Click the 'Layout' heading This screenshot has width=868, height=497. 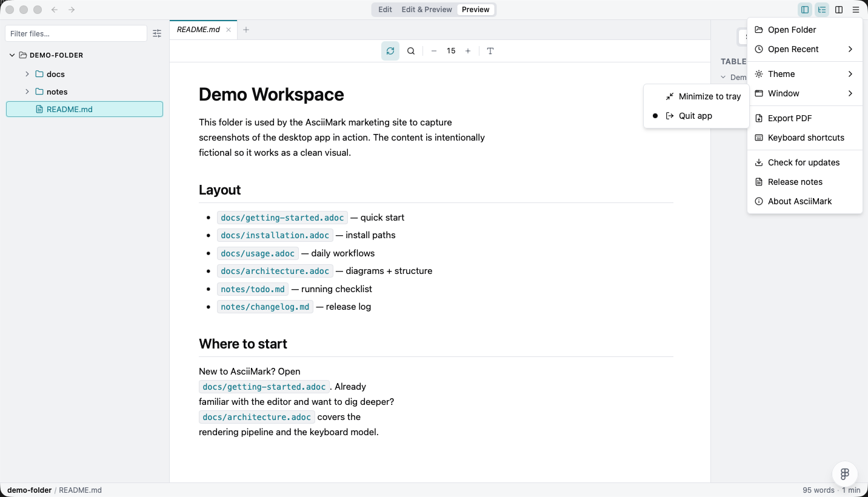220,190
